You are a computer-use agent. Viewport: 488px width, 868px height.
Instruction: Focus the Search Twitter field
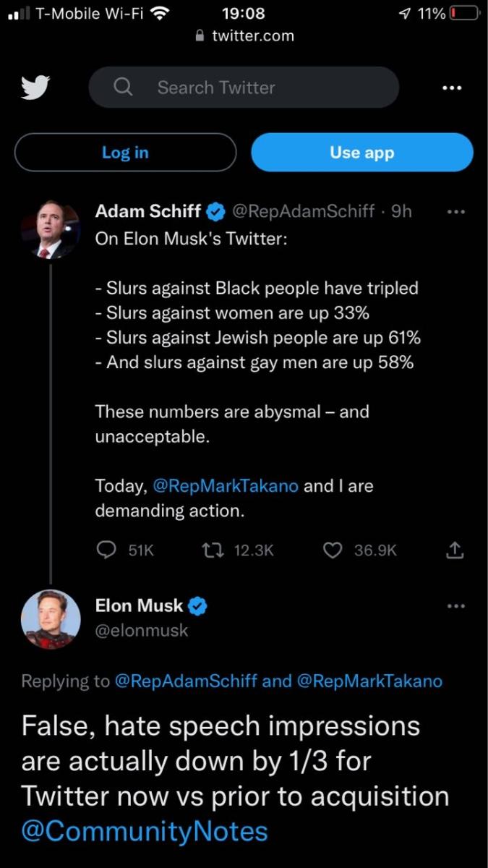(244, 88)
